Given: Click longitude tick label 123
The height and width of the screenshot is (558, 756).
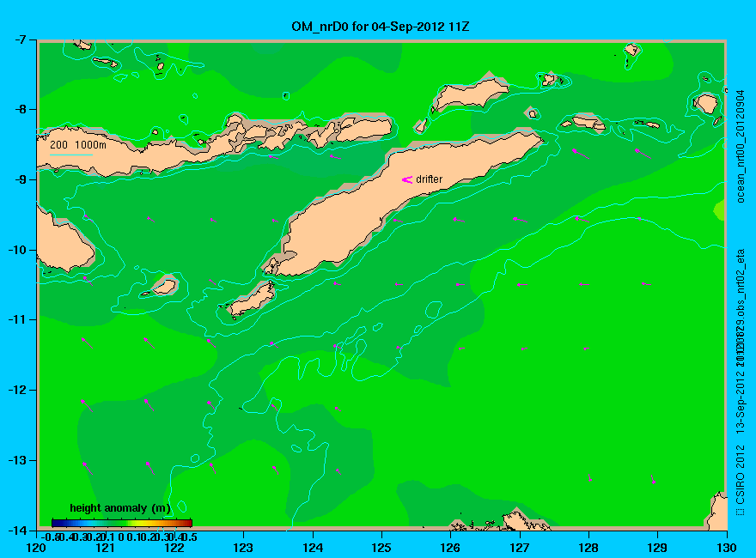Looking at the screenshot, I should click(243, 548).
